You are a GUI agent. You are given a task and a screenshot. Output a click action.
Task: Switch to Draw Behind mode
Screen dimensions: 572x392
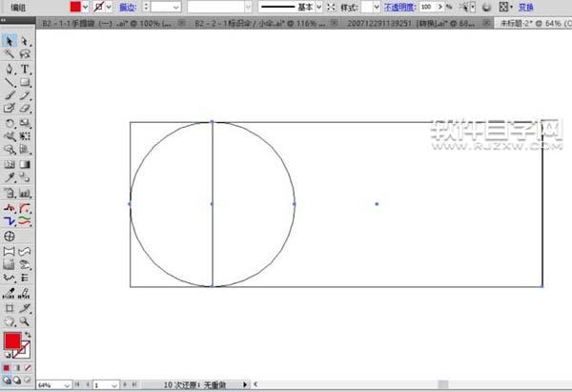tap(17, 381)
